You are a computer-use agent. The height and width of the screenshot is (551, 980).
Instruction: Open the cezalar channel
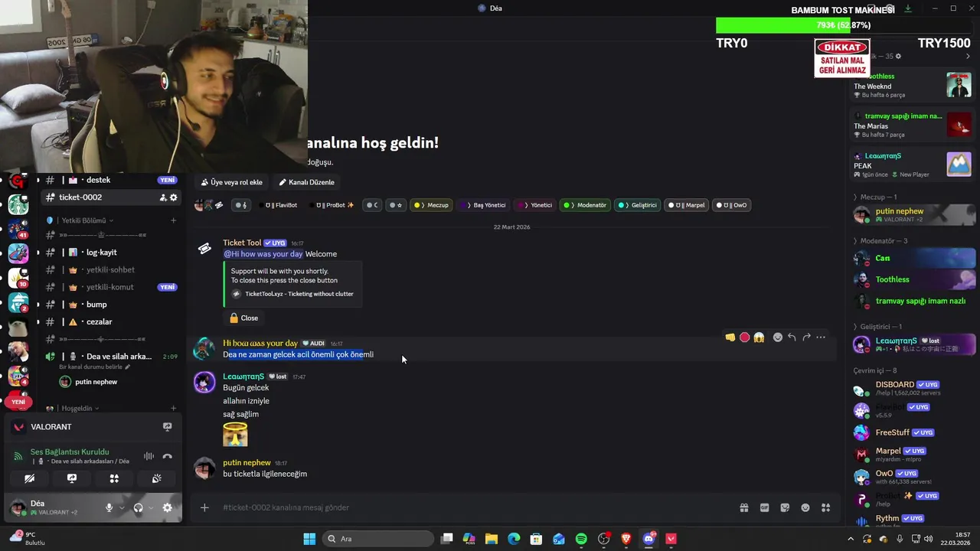point(111,322)
